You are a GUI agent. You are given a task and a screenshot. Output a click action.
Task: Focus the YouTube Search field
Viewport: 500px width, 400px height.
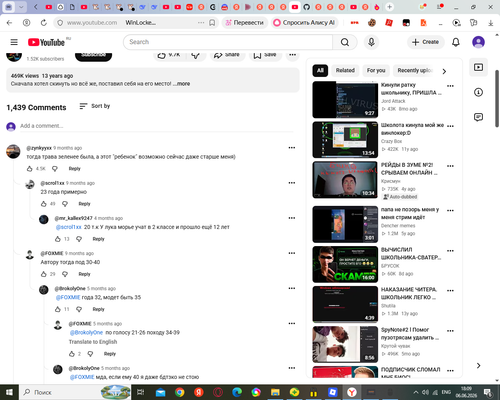point(228,42)
